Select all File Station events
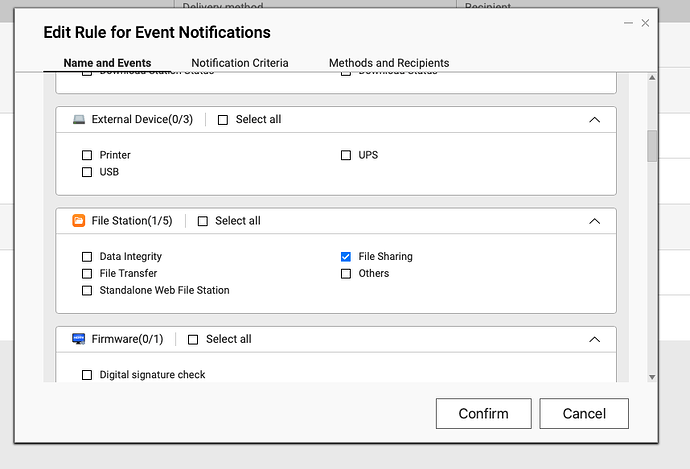 (x=203, y=221)
